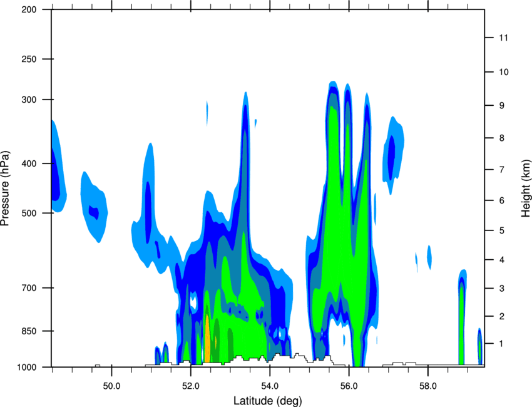Click the 54.0 latitude label
The image size is (532, 407).
pyautogui.click(x=270, y=386)
